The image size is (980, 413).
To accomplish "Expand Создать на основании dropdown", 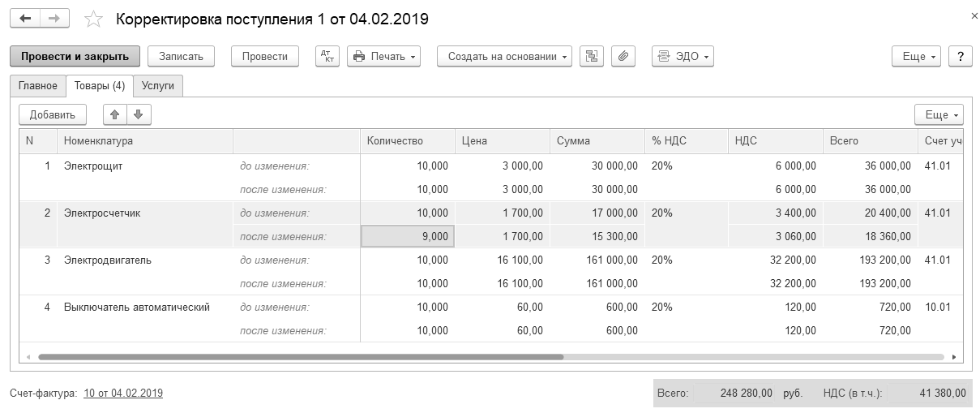I will [504, 56].
